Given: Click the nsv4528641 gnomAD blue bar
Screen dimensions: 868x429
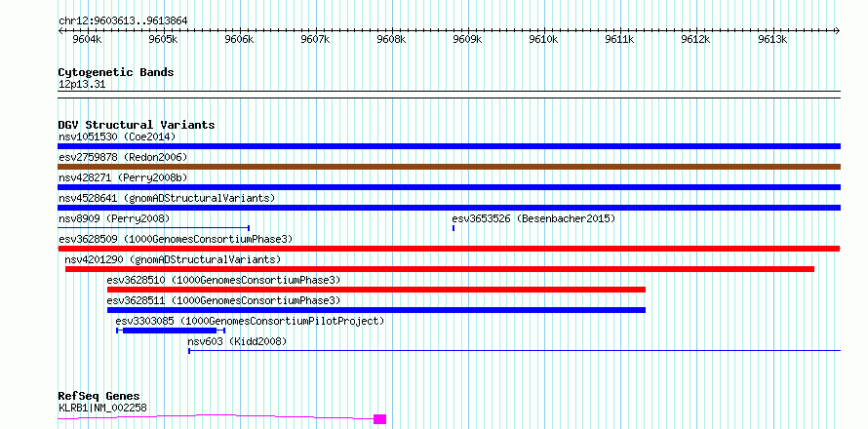Looking at the screenshot, I should pyautogui.click(x=449, y=208).
